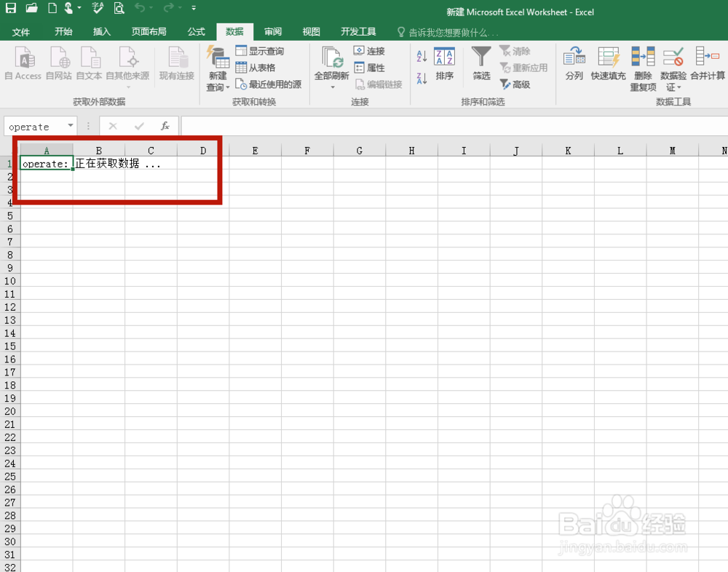Select the 数据 Data tab
The image size is (728, 572).
tap(234, 31)
